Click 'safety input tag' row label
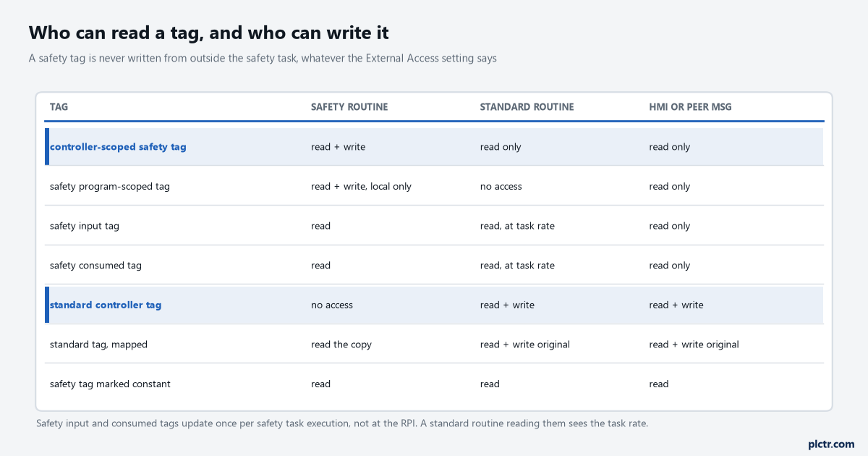The height and width of the screenshot is (456, 868). [x=85, y=226]
